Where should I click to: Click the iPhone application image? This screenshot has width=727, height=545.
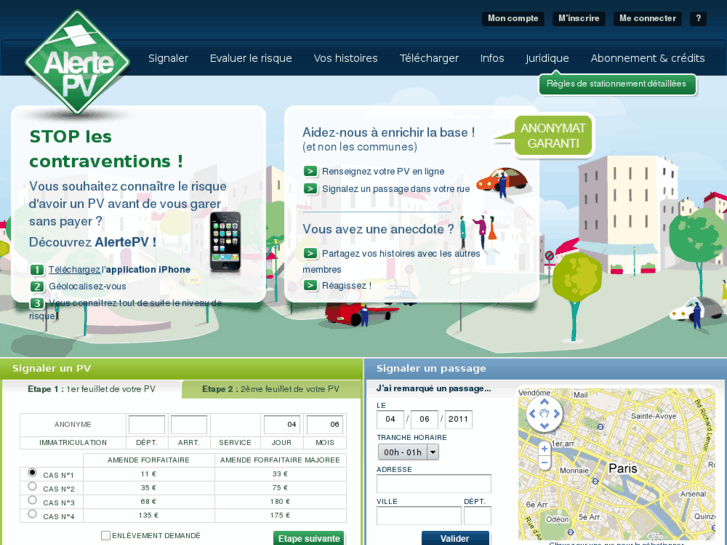click(x=225, y=241)
